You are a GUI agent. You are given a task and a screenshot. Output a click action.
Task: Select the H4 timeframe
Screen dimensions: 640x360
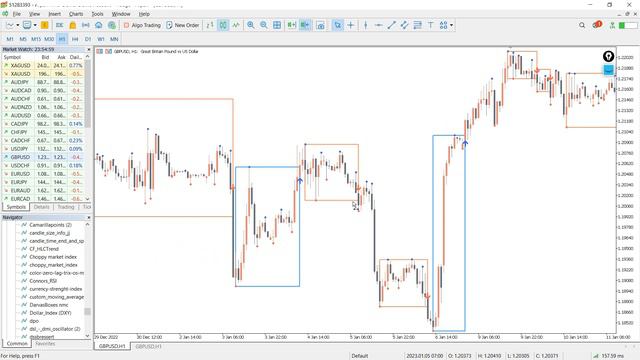coord(75,39)
